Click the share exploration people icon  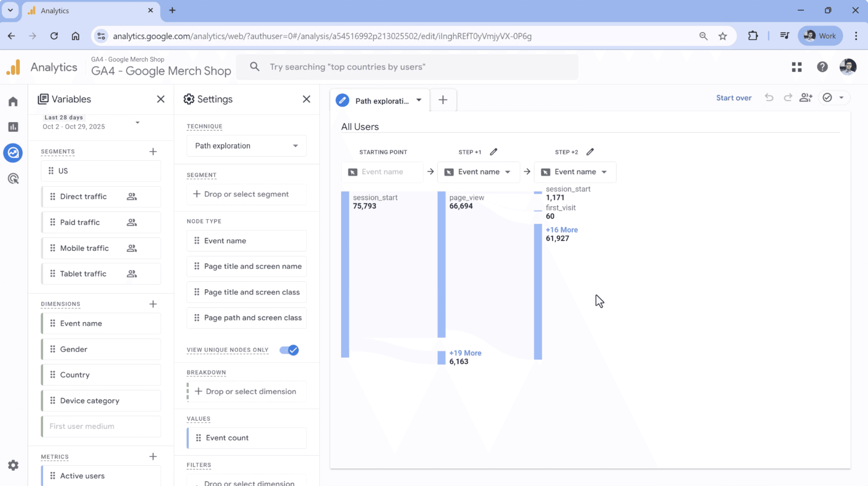point(806,98)
